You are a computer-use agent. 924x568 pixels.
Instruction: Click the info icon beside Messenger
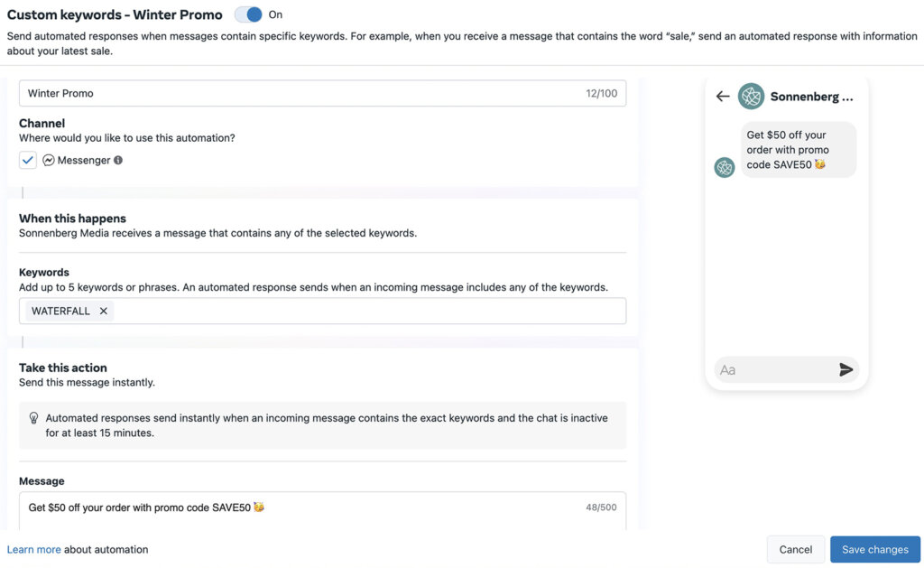[118, 160]
